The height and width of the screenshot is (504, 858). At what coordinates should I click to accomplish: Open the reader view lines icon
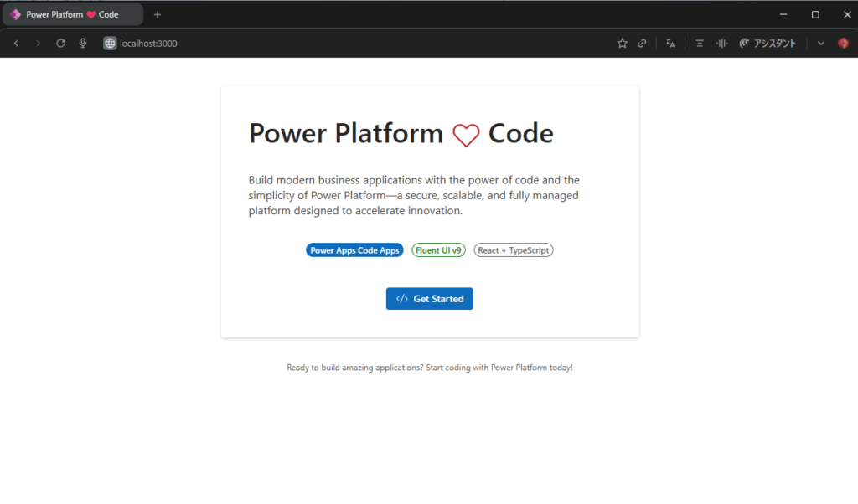tap(700, 44)
